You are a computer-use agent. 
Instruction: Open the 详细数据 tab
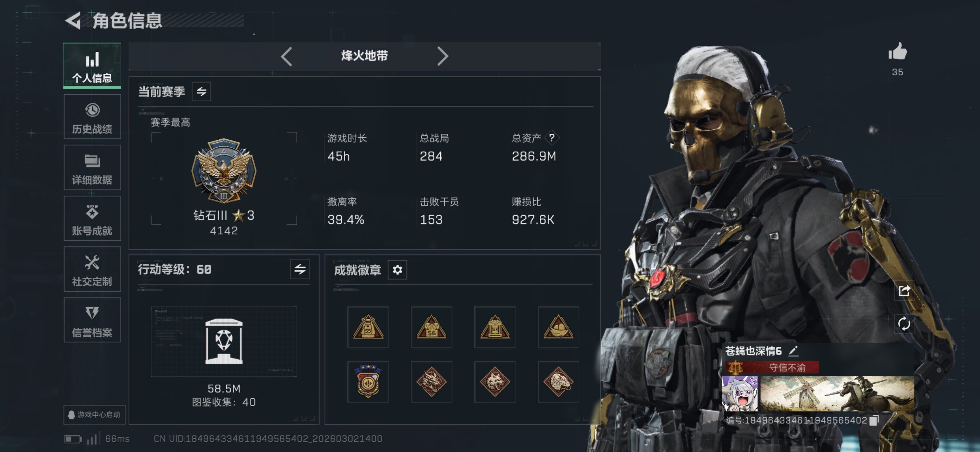(92, 167)
